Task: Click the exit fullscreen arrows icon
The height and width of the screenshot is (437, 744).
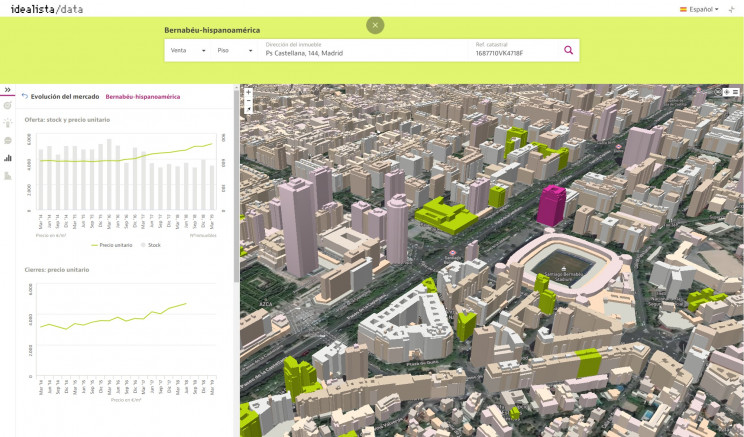Action: [732, 9]
